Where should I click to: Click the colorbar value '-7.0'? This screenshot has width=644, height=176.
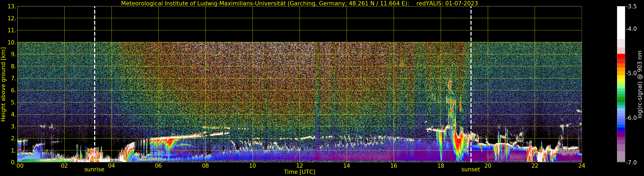tap(631, 163)
